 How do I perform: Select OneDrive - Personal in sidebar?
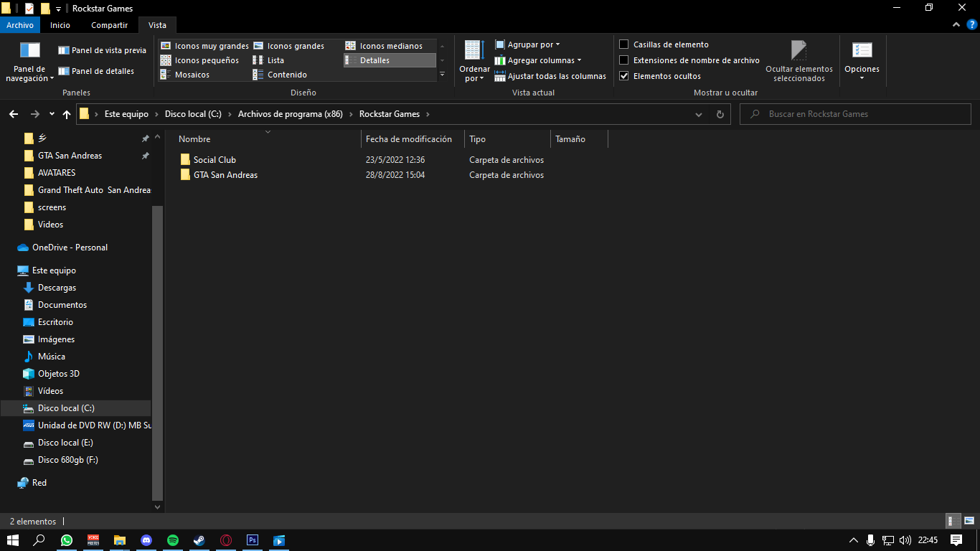tap(70, 248)
